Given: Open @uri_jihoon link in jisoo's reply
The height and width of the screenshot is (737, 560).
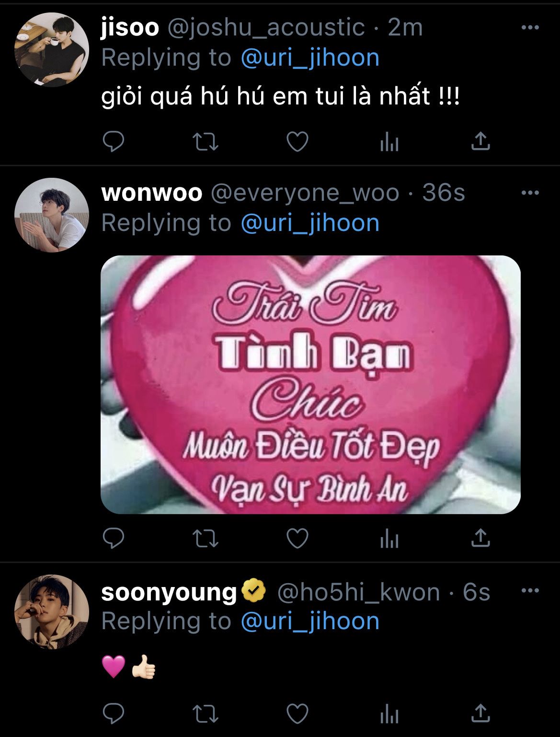Looking at the screenshot, I should coord(310,58).
